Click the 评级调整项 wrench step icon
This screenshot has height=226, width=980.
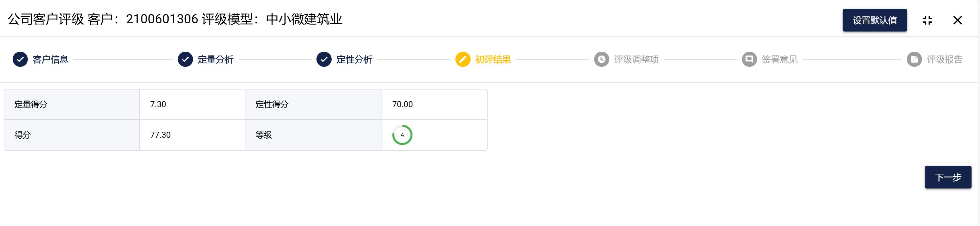601,59
